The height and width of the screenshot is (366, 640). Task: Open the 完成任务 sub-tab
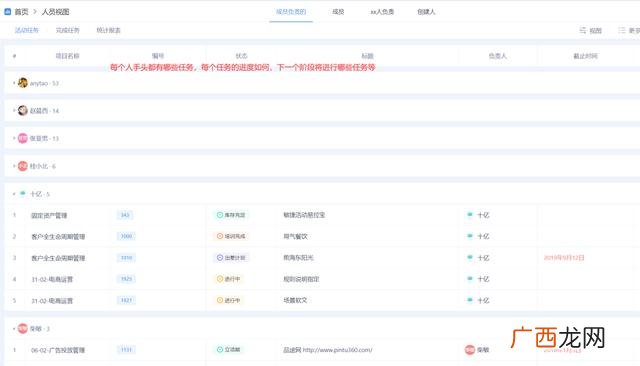[68, 30]
